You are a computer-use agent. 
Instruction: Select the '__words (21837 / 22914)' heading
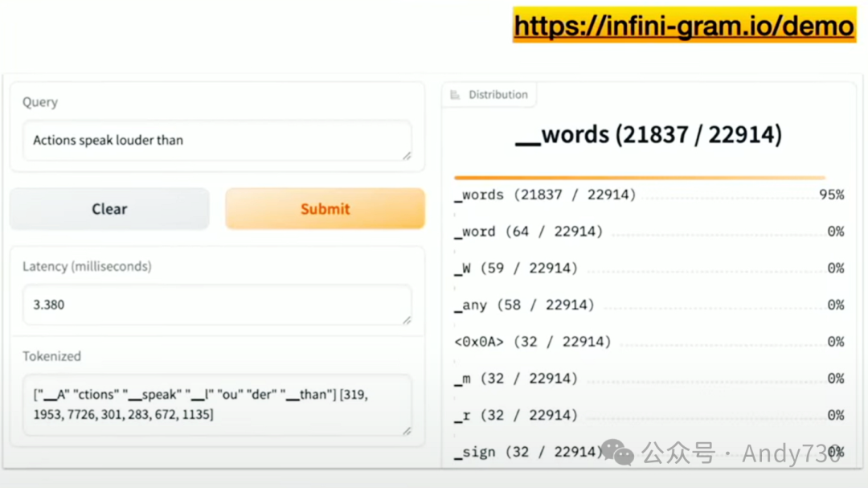pyautogui.click(x=649, y=134)
